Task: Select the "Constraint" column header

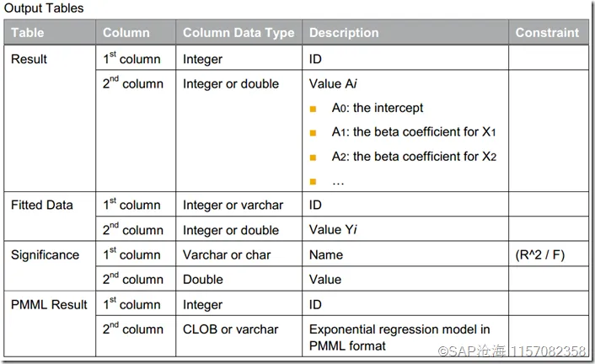Action: click(547, 33)
